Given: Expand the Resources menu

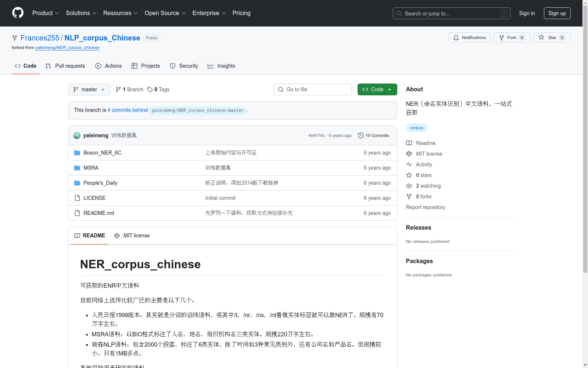Looking at the screenshot, I should (121, 13).
